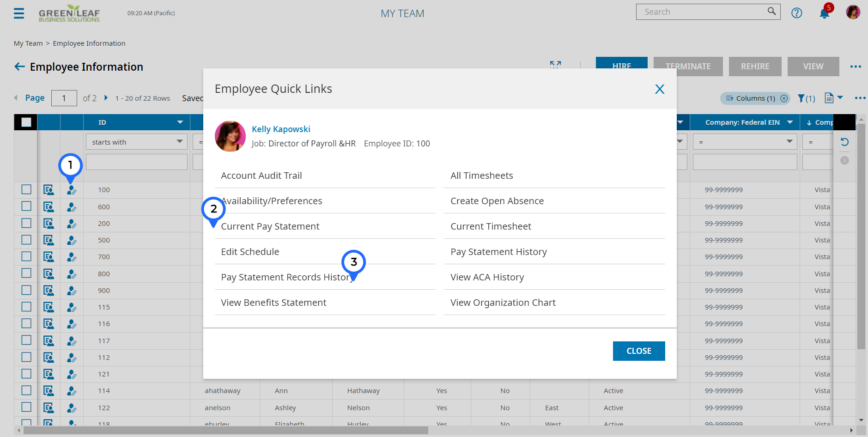Check the row checkbox for ID 200

tap(26, 223)
